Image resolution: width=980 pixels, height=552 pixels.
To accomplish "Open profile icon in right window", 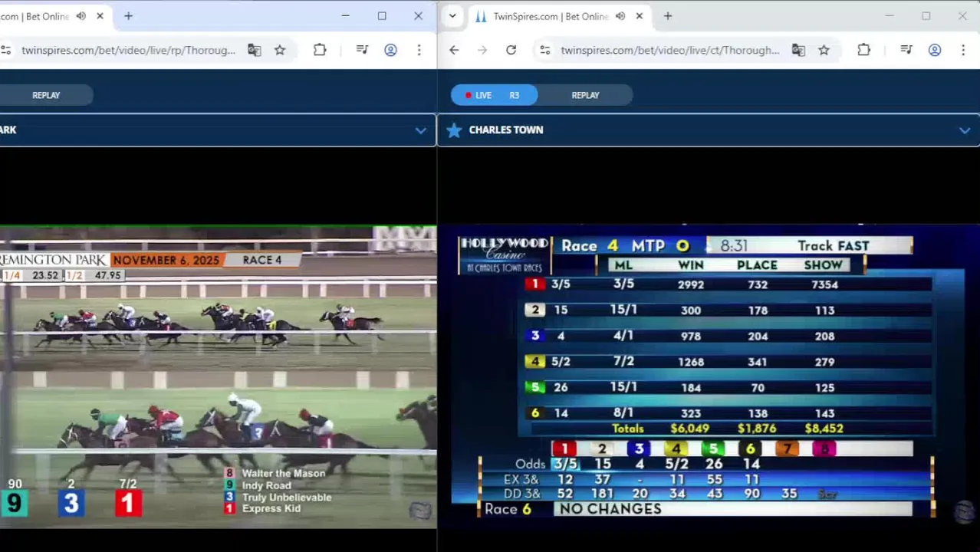I will click(935, 50).
